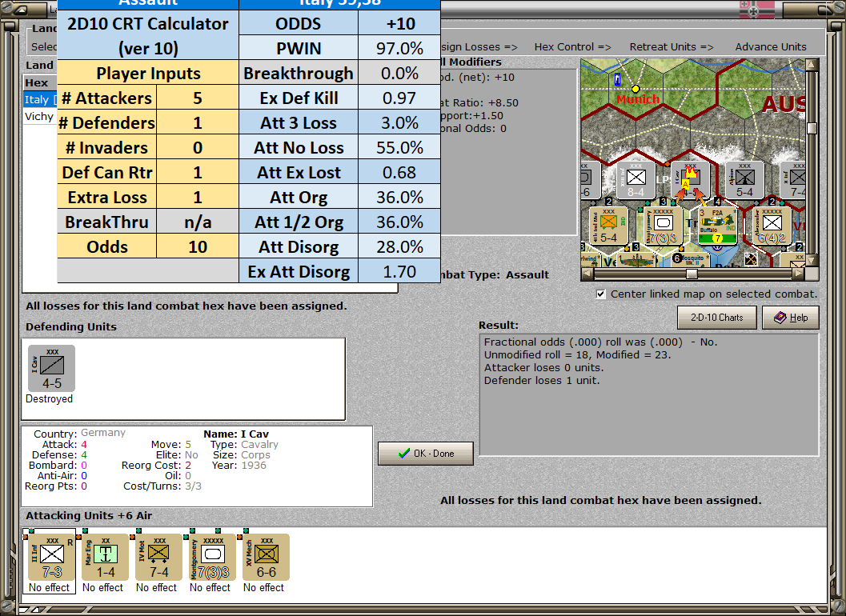
Task: Select the Mar Eng 1-4 engineer unit
Action: (x=105, y=557)
